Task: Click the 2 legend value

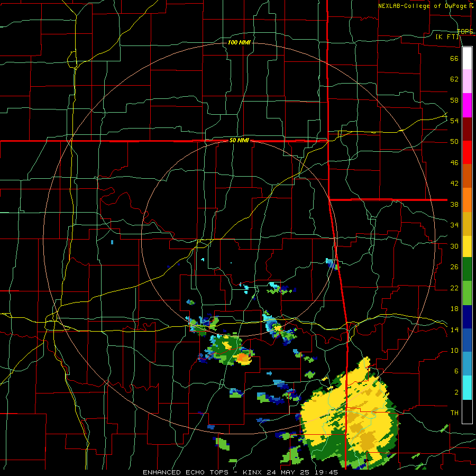Action: 456,392
